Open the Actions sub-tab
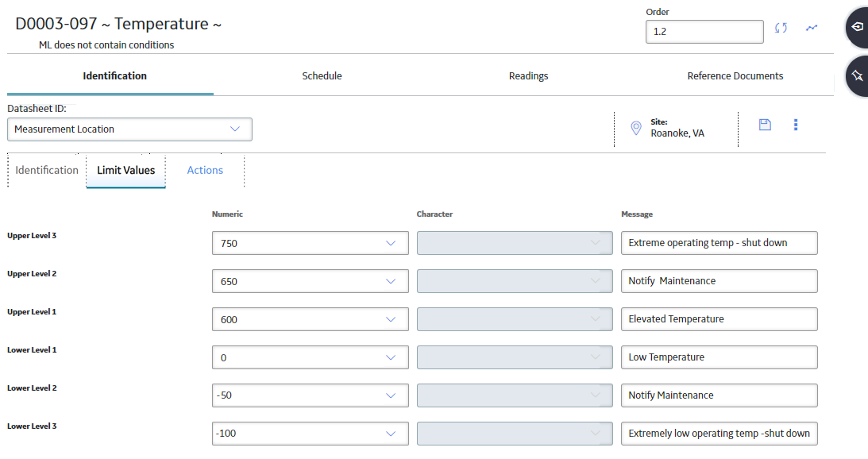 tap(205, 170)
